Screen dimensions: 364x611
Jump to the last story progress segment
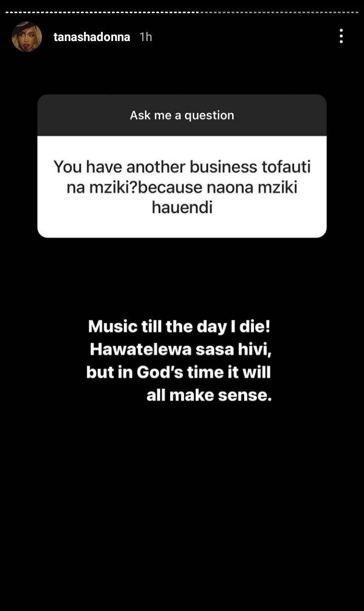[357, 12]
